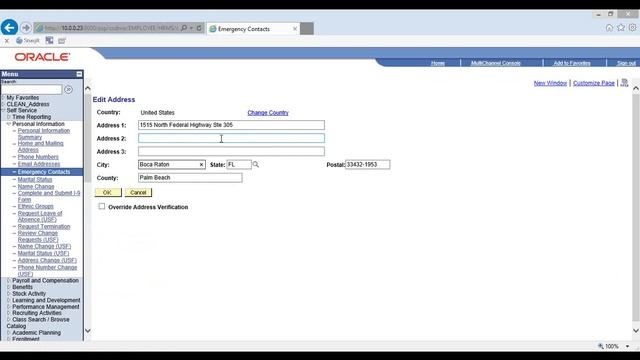This screenshot has height=360, width=640.
Task: Expand My Favorites menu folder
Action: (x=4, y=98)
